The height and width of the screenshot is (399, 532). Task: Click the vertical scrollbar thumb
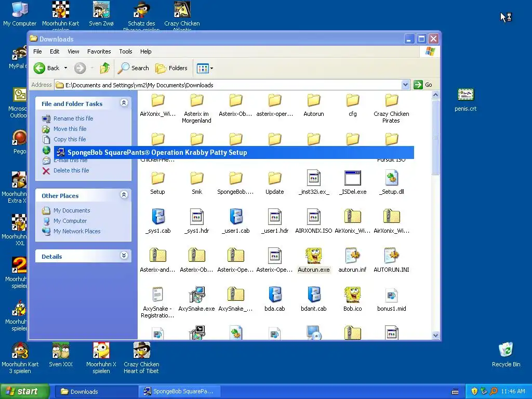coord(436,137)
